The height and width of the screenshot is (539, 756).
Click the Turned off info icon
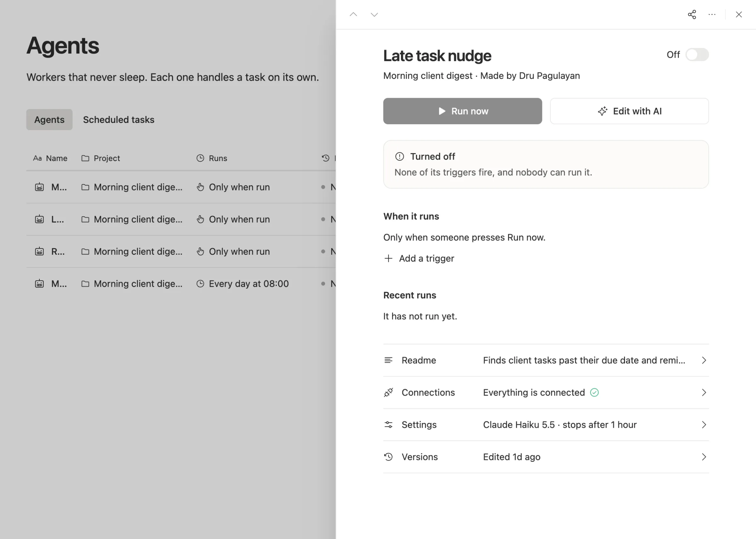(399, 156)
